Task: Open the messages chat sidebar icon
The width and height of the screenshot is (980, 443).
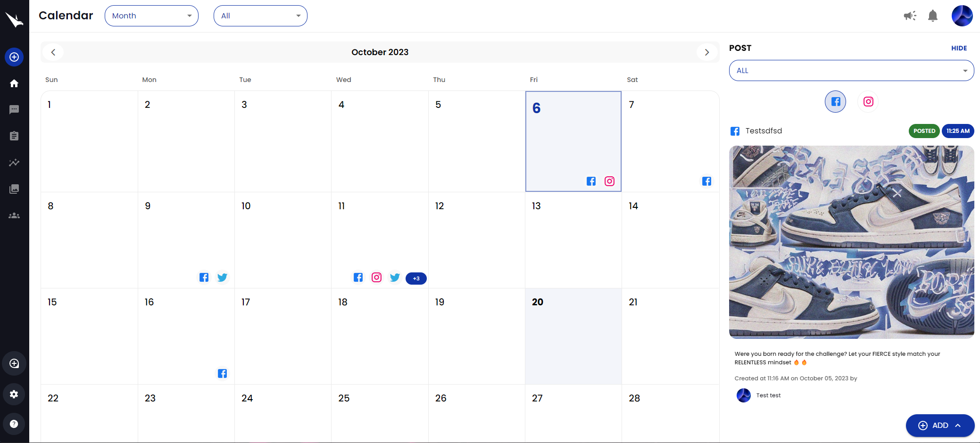Action: click(x=14, y=110)
